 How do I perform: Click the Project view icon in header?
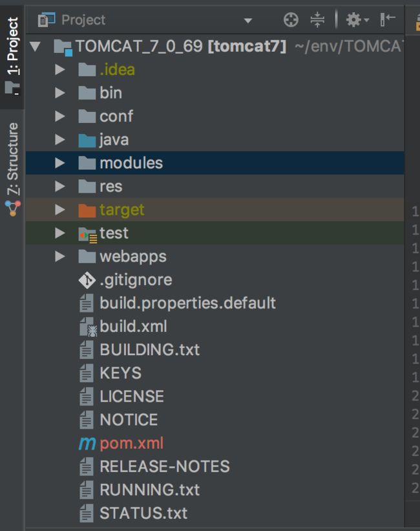click(x=47, y=20)
